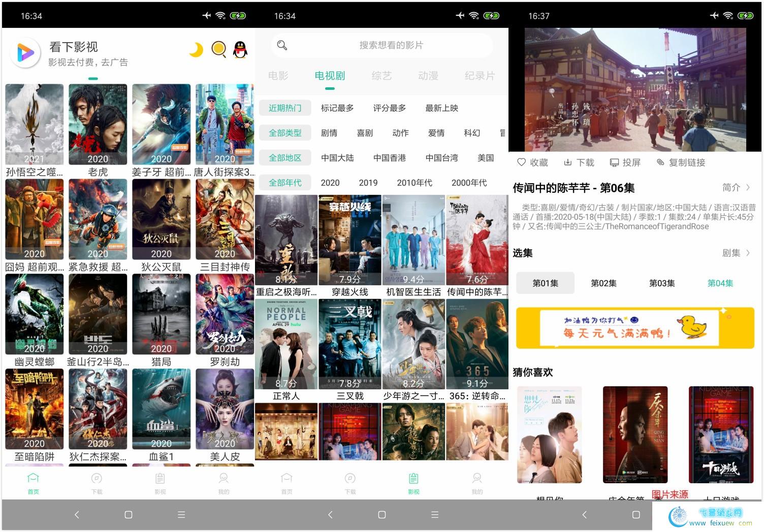The image size is (764, 532).
Task: Select 标记最多 sort filter
Action: click(x=337, y=108)
